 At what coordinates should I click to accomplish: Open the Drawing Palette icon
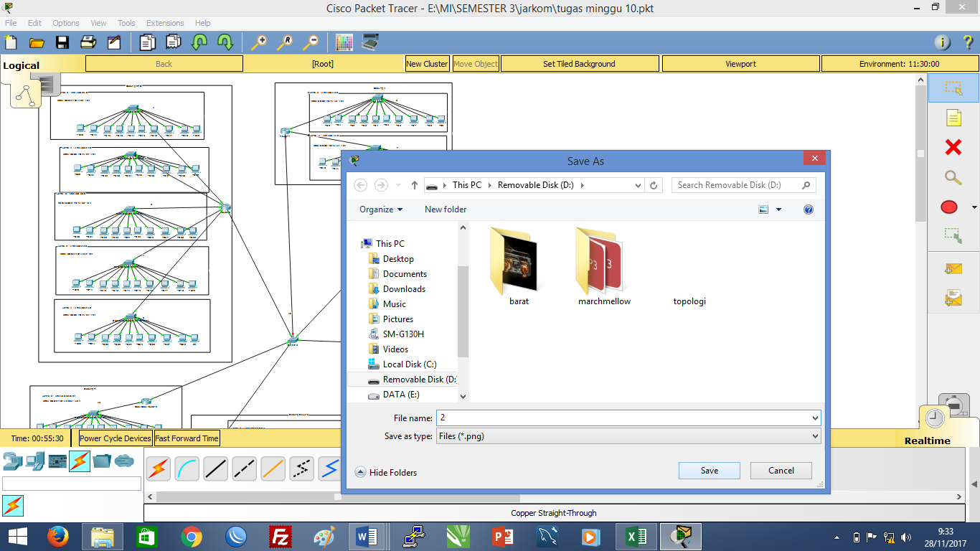[344, 42]
